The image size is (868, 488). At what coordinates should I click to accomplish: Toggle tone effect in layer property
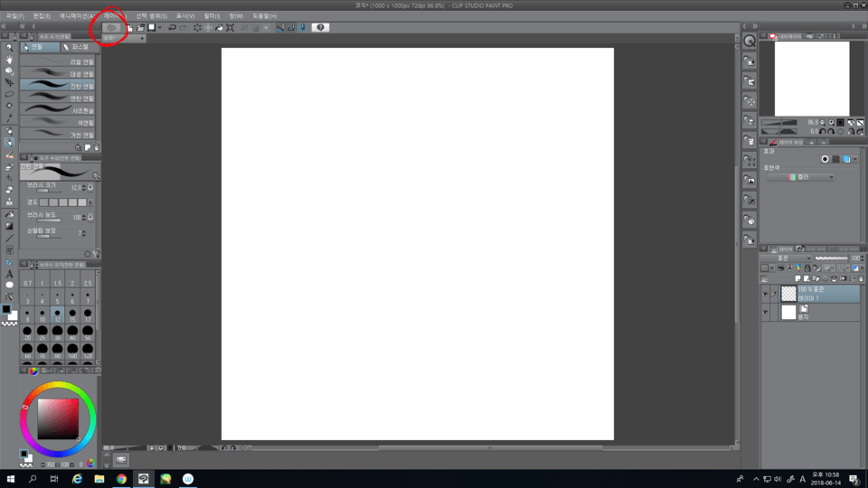tap(835, 159)
